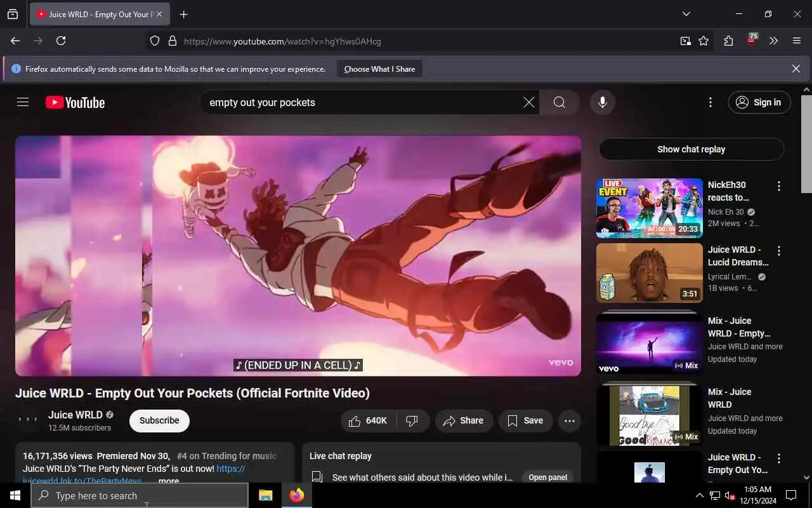
Task: Clear the search query with X icon
Action: [x=528, y=102]
